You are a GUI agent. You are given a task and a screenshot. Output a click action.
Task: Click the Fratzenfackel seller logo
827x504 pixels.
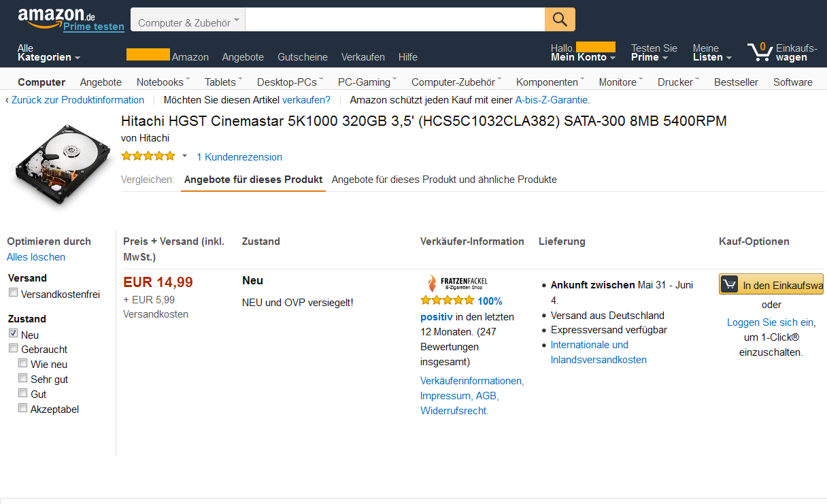tap(457, 283)
